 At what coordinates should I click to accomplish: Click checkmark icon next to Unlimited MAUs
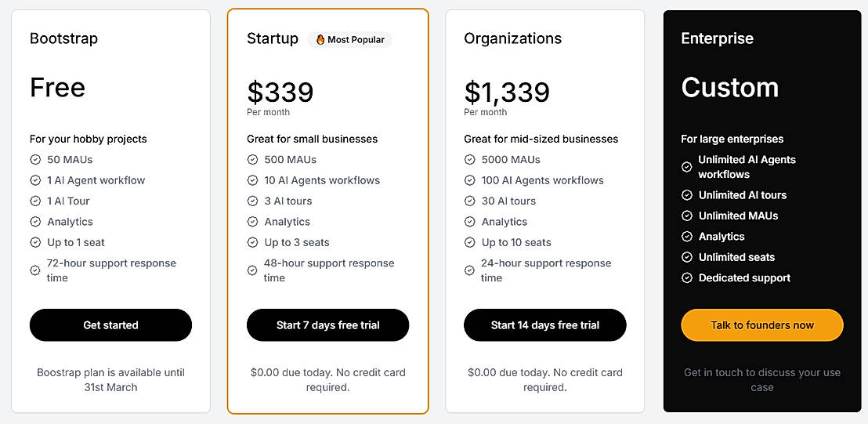tap(687, 216)
